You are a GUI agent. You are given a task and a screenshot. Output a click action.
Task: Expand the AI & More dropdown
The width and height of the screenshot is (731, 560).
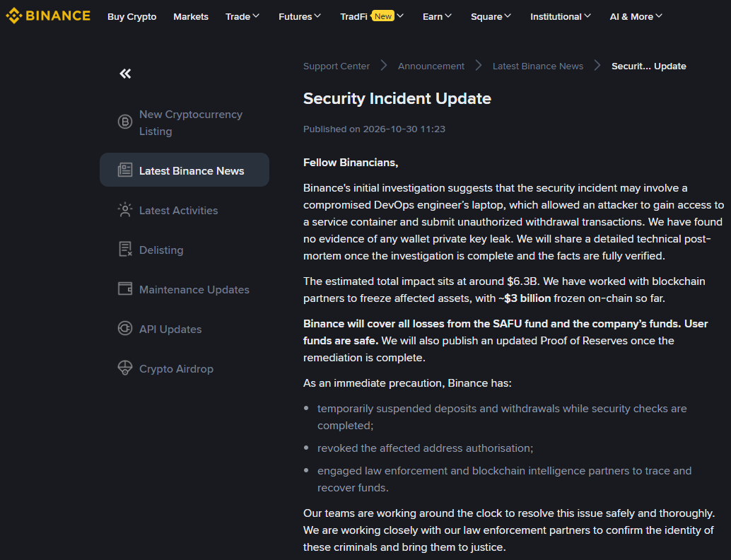[636, 16]
